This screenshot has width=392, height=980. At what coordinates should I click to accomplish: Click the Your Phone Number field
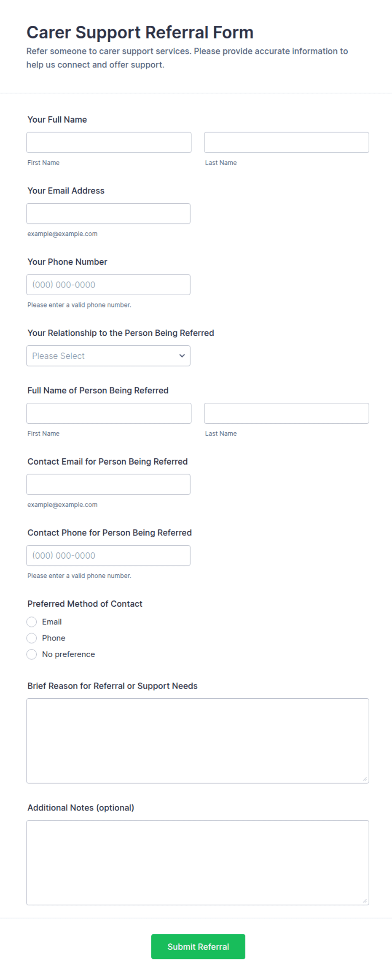(108, 285)
